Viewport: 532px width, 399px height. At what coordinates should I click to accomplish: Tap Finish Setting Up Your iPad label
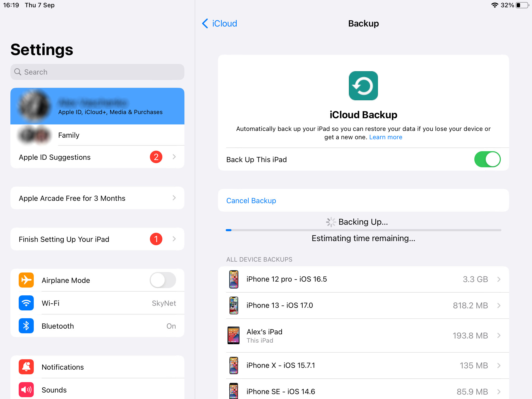(x=64, y=239)
